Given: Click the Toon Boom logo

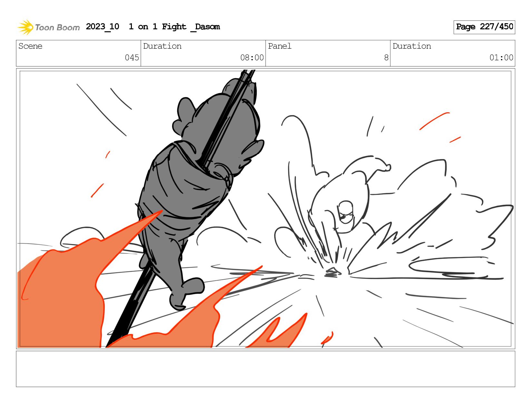Looking at the screenshot, I should pyautogui.click(x=48, y=27).
